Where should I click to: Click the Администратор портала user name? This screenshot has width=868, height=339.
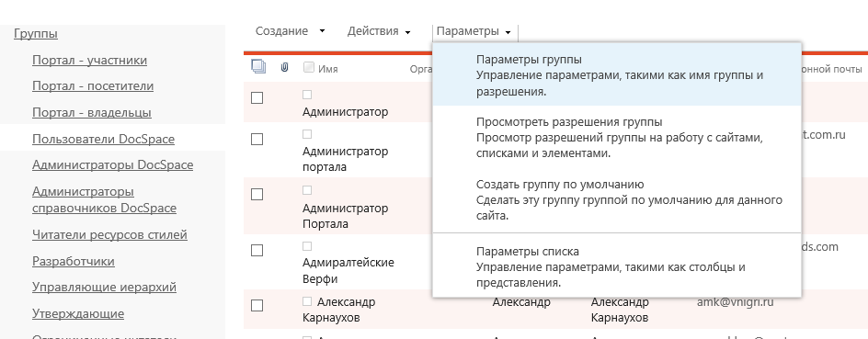click(346, 159)
